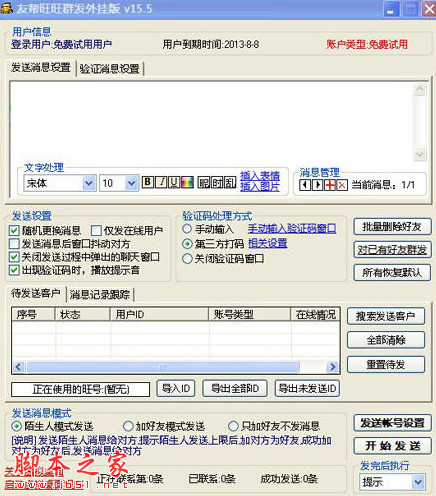Insert nickname variable with 昵 button
436x496 pixels.
[204, 182]
